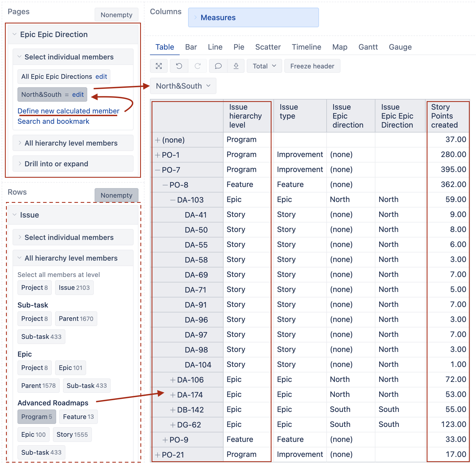The width and height of the screenshot is (476, 464).
Task: Collapse the PO-7 row
Action: (x=157, y=169)
